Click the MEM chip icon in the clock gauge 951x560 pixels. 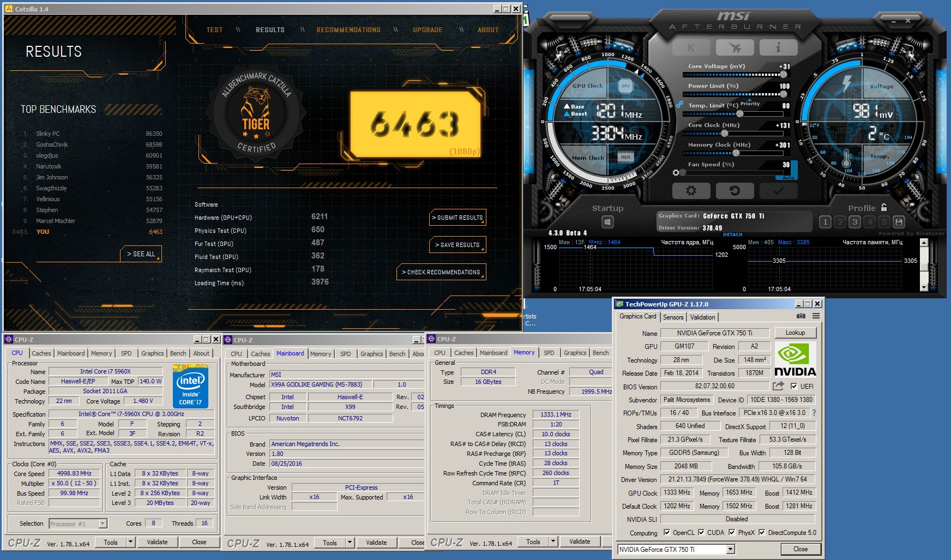625,157
